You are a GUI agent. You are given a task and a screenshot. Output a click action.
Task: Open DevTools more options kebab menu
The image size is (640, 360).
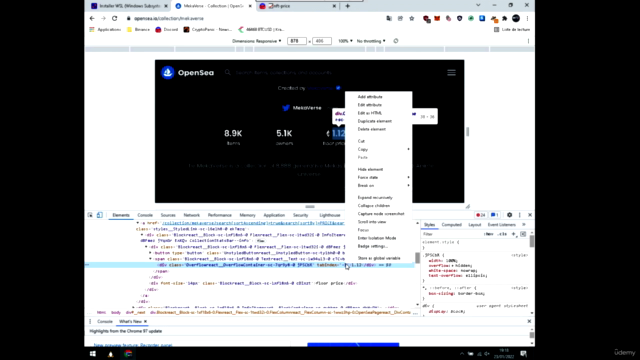pyautogui.click(x=520, y=215)
